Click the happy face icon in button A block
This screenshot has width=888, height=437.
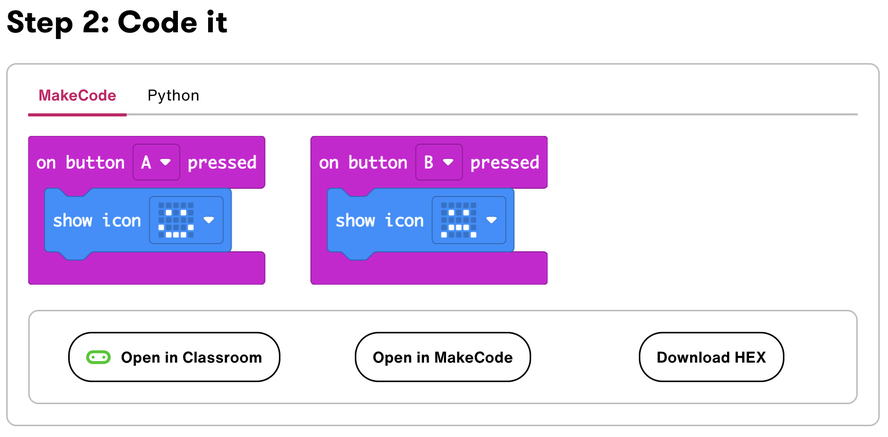[x=175, y=220]
